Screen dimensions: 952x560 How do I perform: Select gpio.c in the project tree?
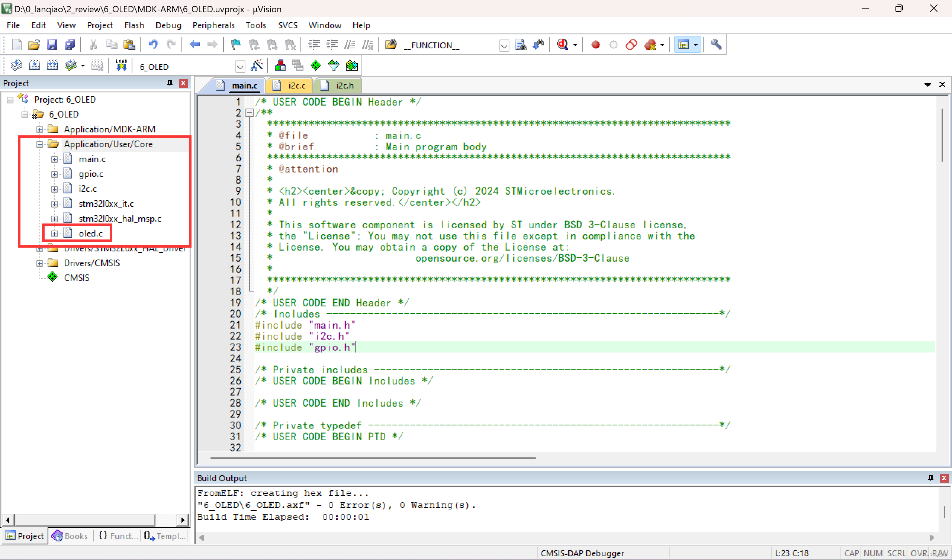pyautogui.click(x=91, y=174)
